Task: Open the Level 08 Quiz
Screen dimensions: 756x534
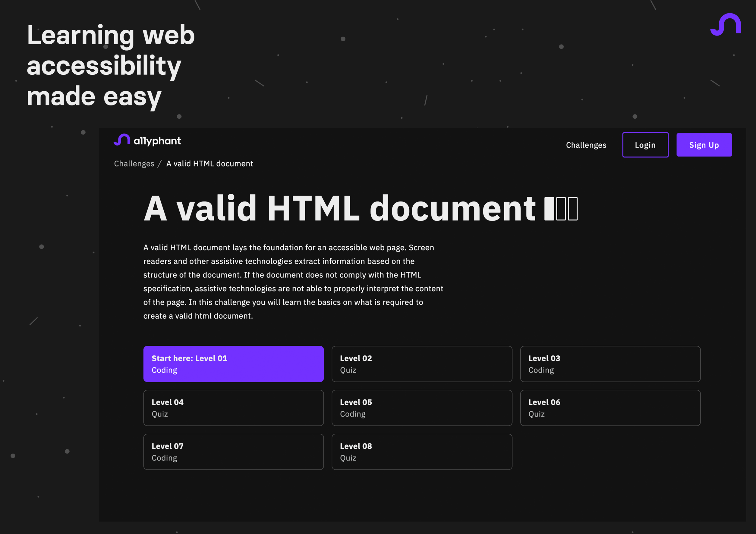Action: 422,452
